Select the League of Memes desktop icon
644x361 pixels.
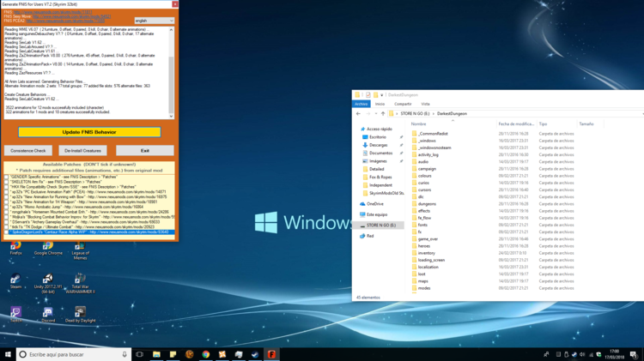pyautogui.click(x=80, y=250)
